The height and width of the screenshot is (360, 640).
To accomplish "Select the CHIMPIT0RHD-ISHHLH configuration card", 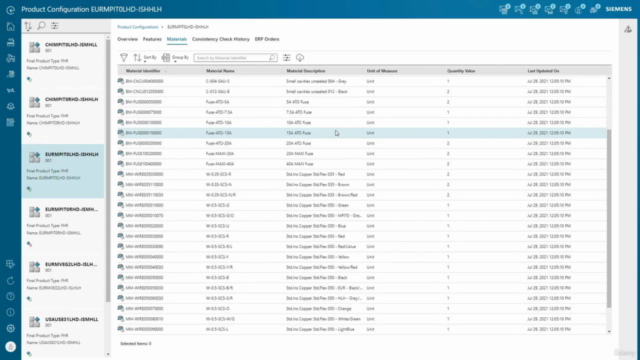I will 63,116.
